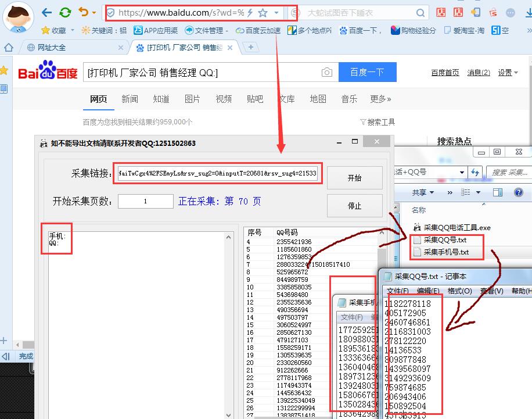
Task: Open bookmark 爱淘宝-淘
Action: tap(464, 31)
